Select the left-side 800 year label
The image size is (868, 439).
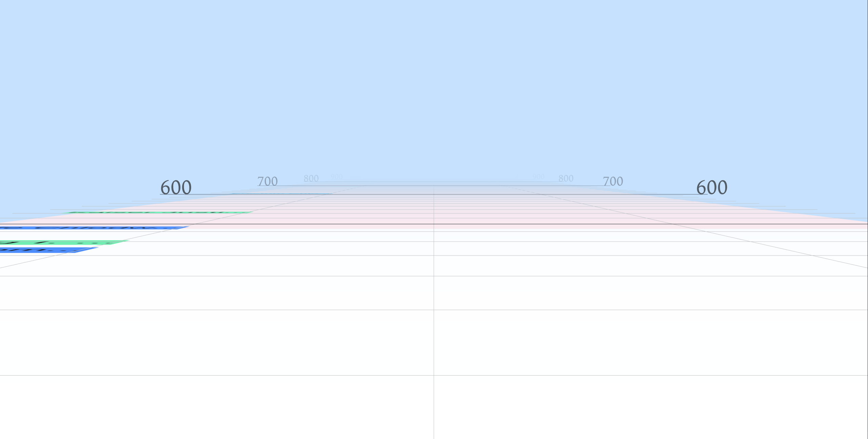tap(311, 178)
